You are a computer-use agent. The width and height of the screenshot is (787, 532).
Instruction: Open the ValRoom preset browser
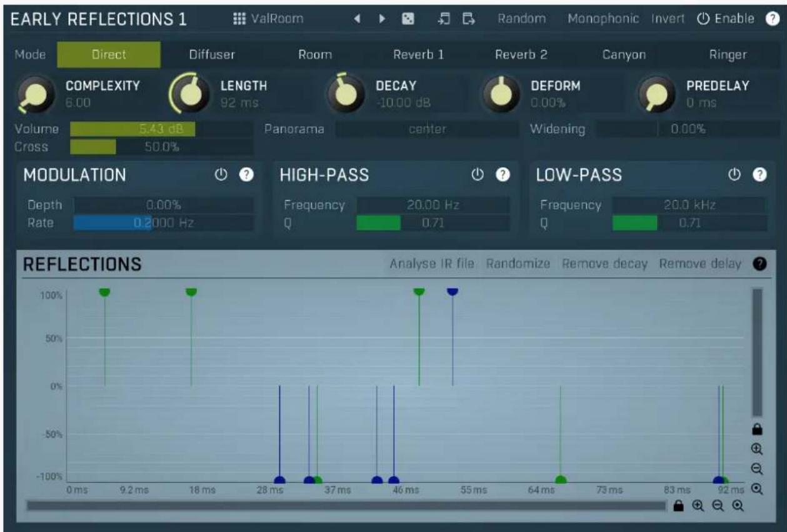[x=268, y=19]
